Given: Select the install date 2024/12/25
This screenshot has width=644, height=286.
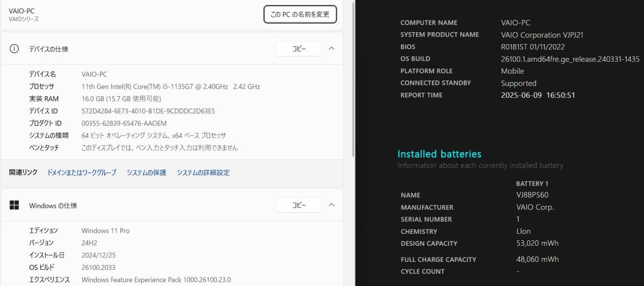Looking at the screenshot, I should click(x=98, y=255).
